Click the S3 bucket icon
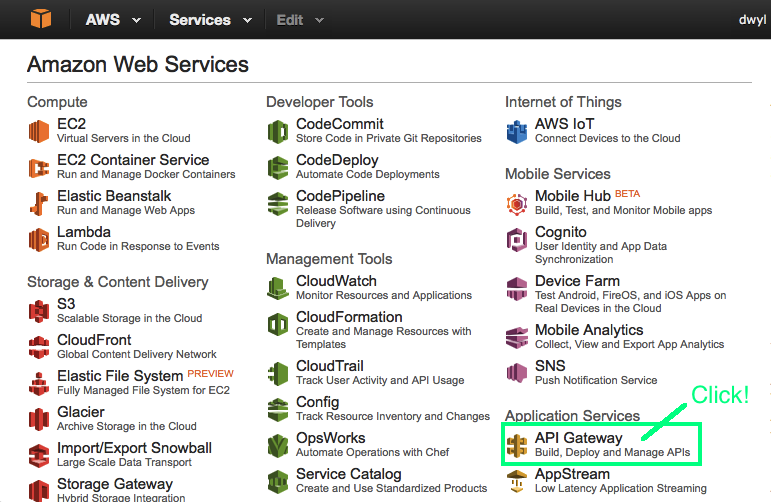This screenshot has width=771, height=502. [39, 312]
